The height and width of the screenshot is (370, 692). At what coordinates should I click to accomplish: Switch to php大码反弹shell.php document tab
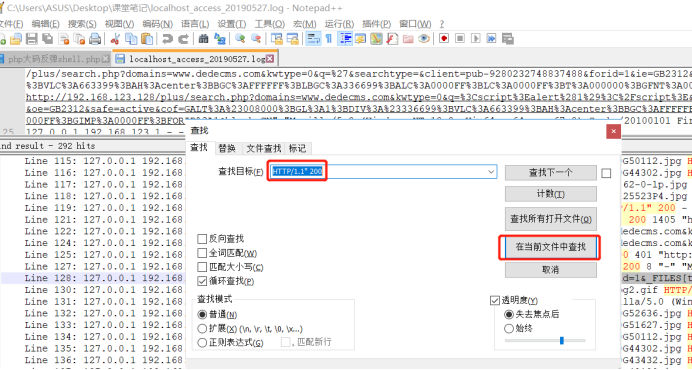54,59
